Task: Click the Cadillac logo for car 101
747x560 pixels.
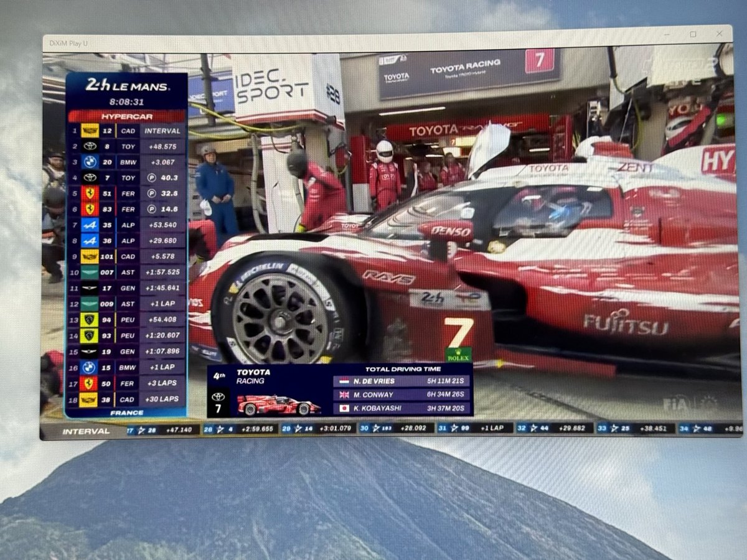Action: click(90, 256)
